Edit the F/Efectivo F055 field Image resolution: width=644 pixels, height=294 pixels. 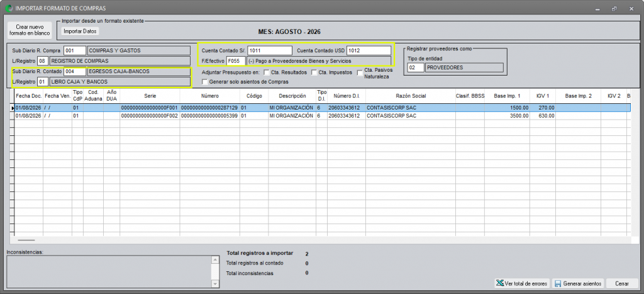point(236,61)
